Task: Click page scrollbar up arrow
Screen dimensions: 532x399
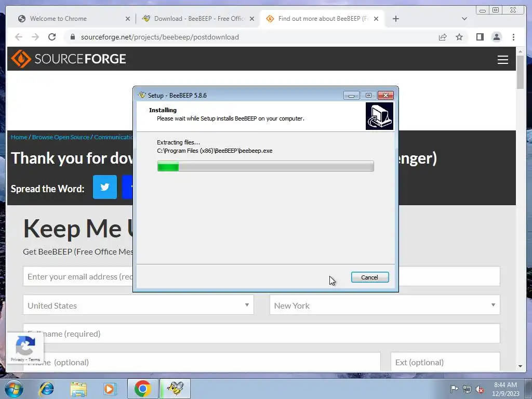Action: click(521, 51)
